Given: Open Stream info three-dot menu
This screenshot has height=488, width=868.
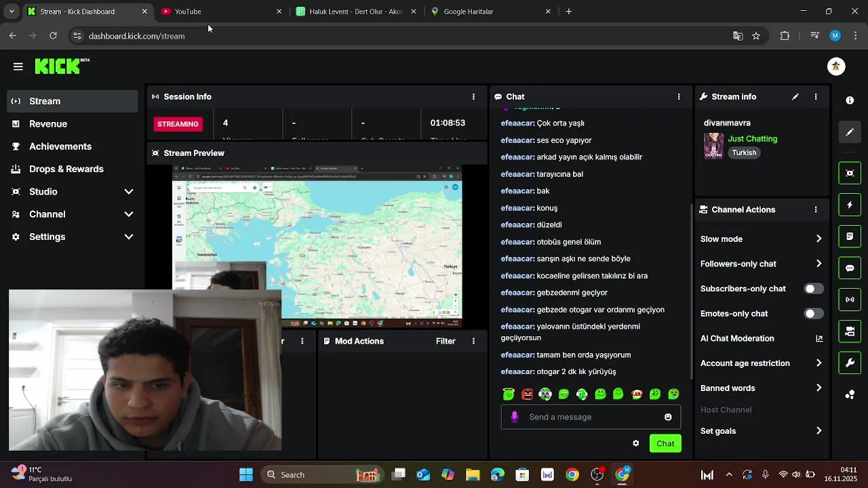Looking at the screenshot, I should click(816, 97).
